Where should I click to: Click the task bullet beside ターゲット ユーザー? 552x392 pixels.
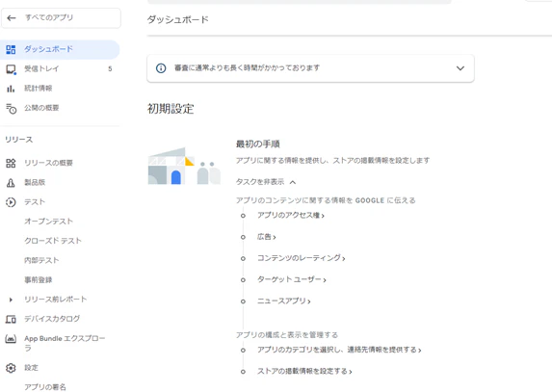point(243,280)
